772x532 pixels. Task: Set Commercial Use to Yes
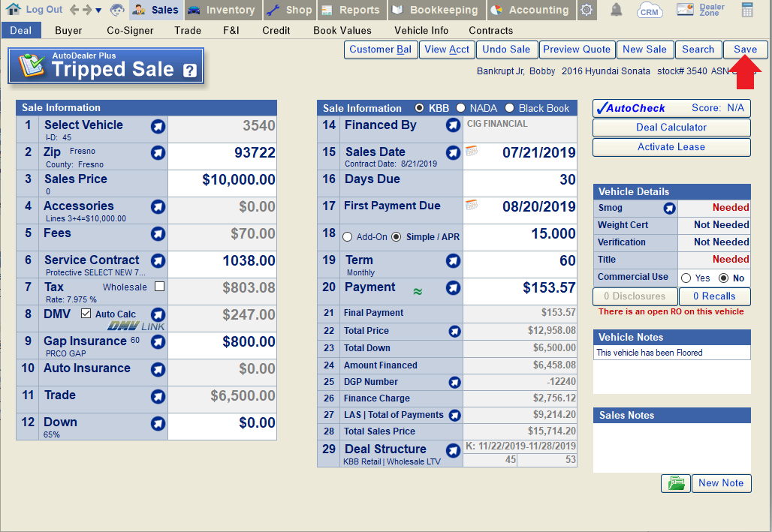click(686, 278)
